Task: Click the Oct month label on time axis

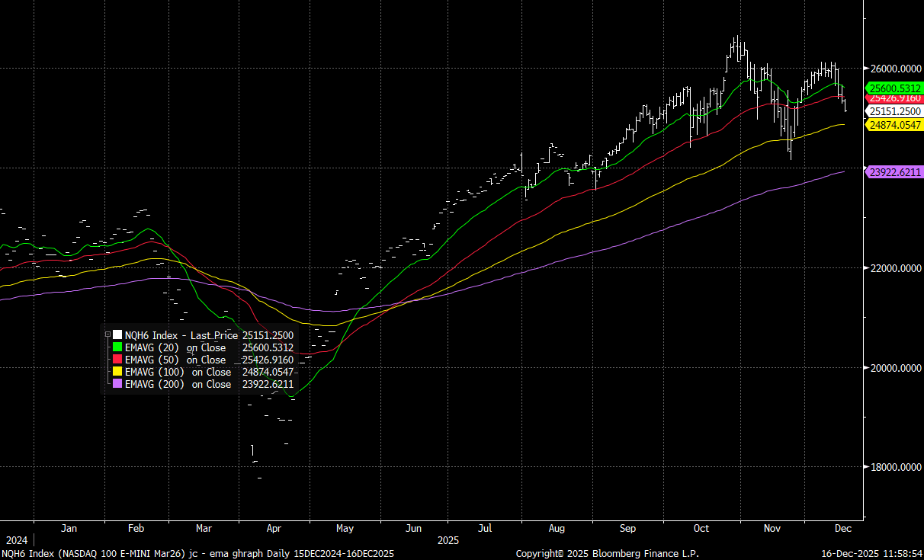Action: (701, 528)
